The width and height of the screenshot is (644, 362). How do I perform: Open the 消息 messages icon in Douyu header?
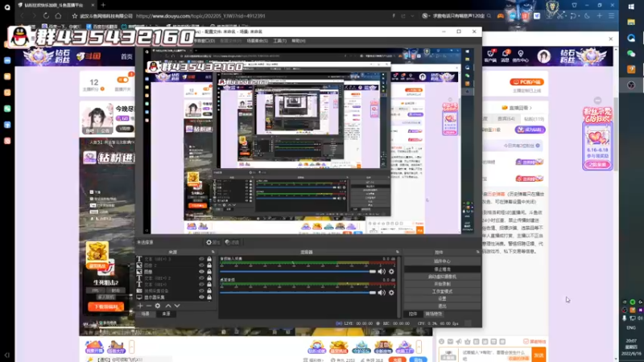point(506,56)
